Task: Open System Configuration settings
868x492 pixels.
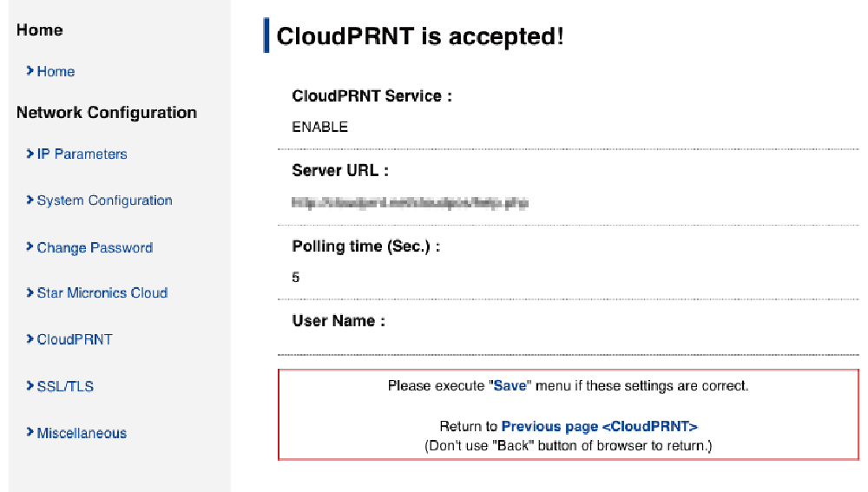Action: [105, 200]
